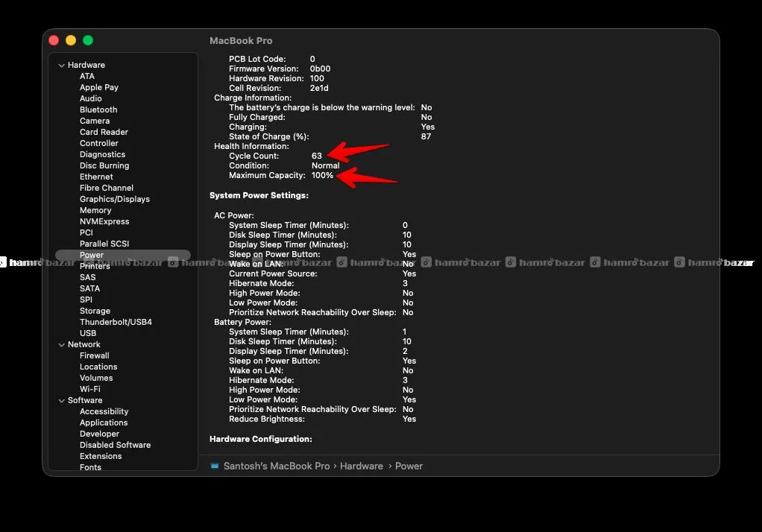
Task: Open Printers in the sidebar
Action: click(95, 266)
